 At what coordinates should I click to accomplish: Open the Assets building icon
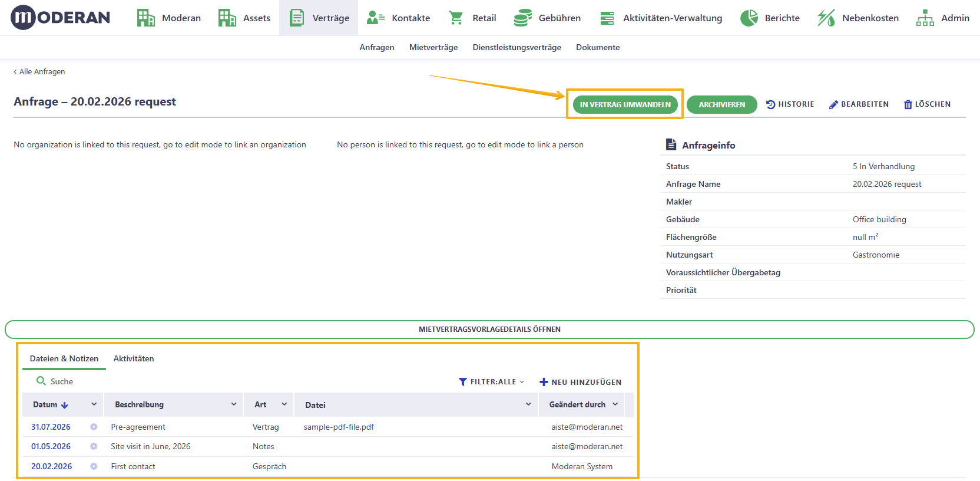(x=227, y=18)
